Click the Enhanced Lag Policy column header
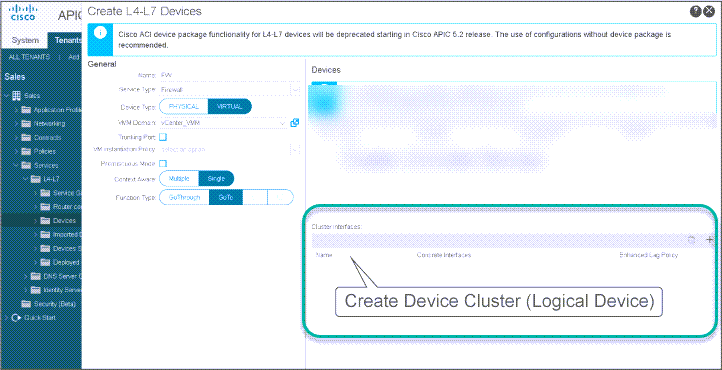 tap(649, 255)
